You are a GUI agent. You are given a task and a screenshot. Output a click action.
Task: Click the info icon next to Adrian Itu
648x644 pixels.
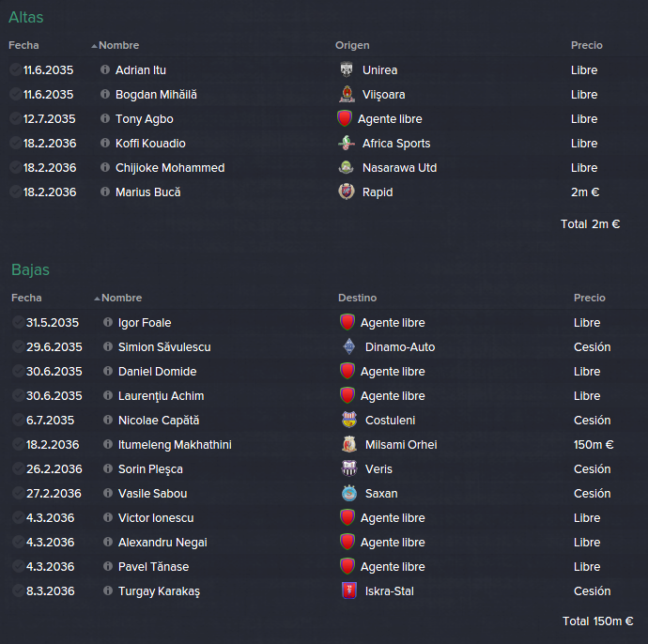[105, 69]
